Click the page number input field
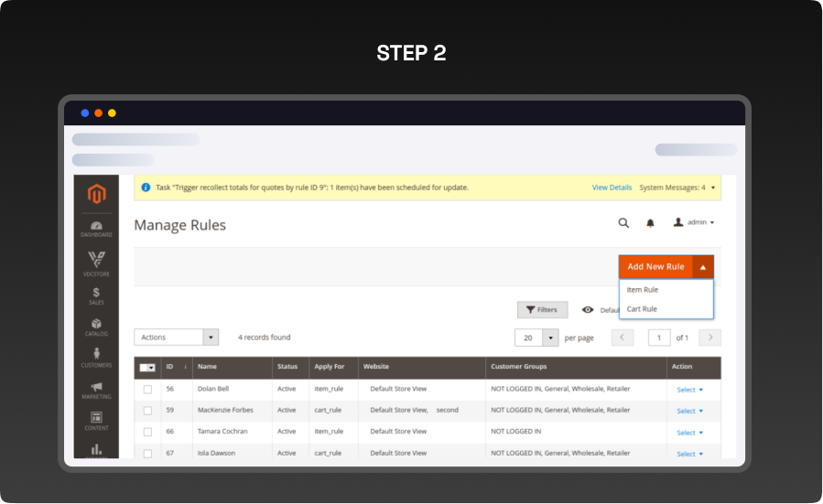This screenshot has width=823, height=504. click(659, 338)
